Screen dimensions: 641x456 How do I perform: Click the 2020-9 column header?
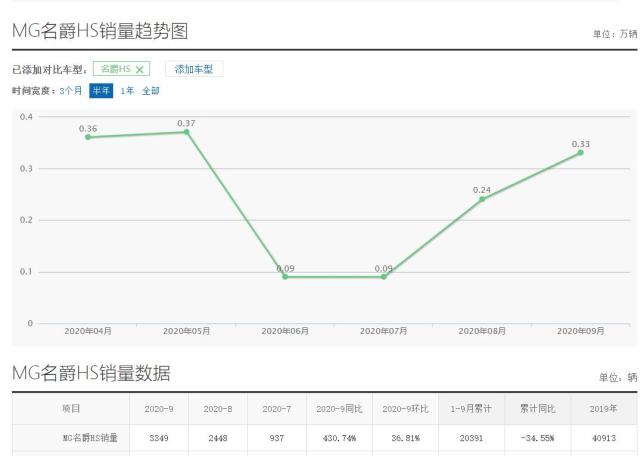tap(159, 409)
